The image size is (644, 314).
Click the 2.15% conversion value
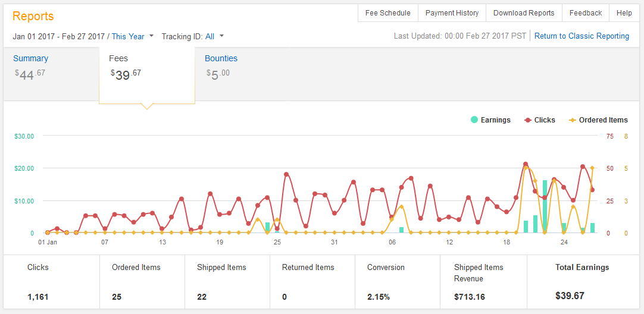pos(379,297)
